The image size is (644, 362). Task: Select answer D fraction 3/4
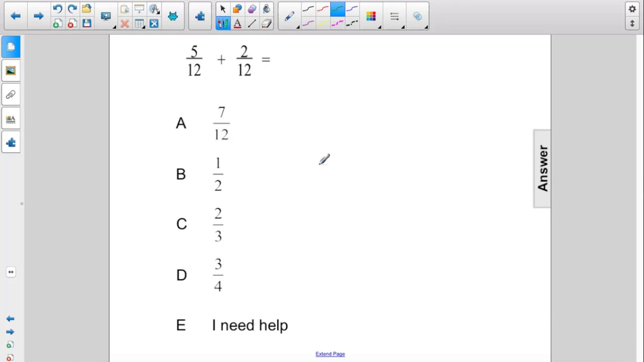[x=218, y=275]
